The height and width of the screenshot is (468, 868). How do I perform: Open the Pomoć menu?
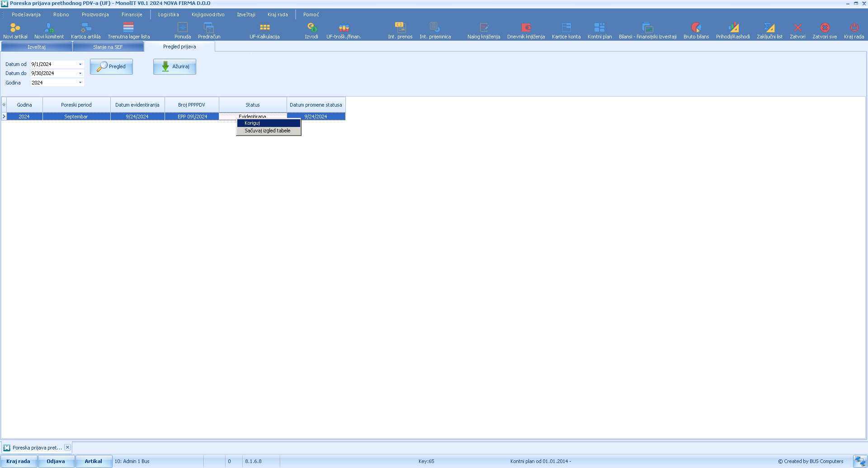pyautogui.click(x=311, y=14)
